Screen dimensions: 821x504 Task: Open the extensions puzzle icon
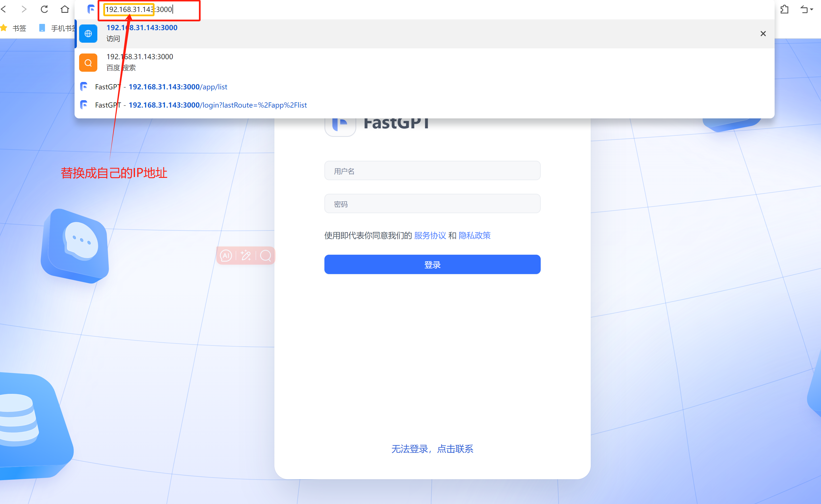coord(784,9)
